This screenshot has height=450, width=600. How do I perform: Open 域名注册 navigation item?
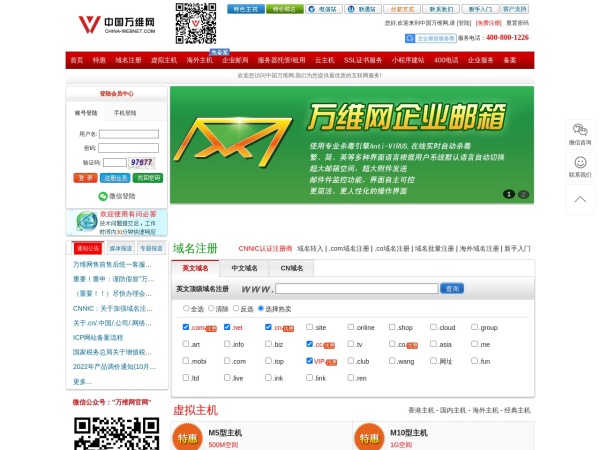pyautogui.click(x=128, y=60)
